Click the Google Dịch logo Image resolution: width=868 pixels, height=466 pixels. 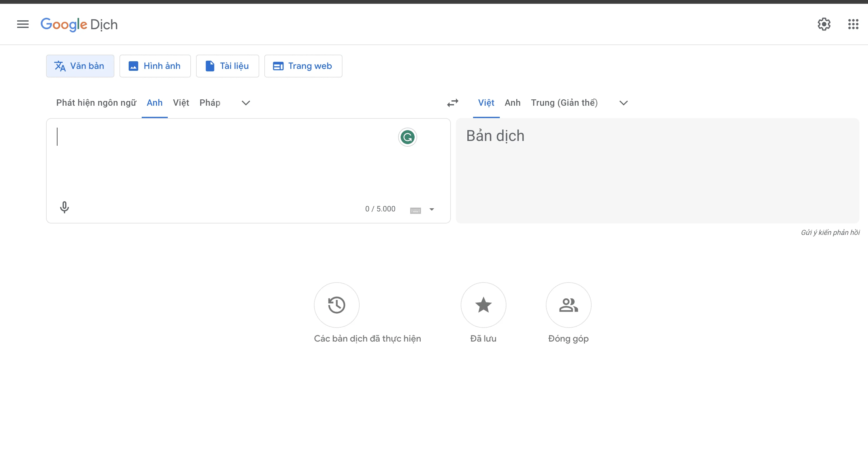[x=79, y=24]
